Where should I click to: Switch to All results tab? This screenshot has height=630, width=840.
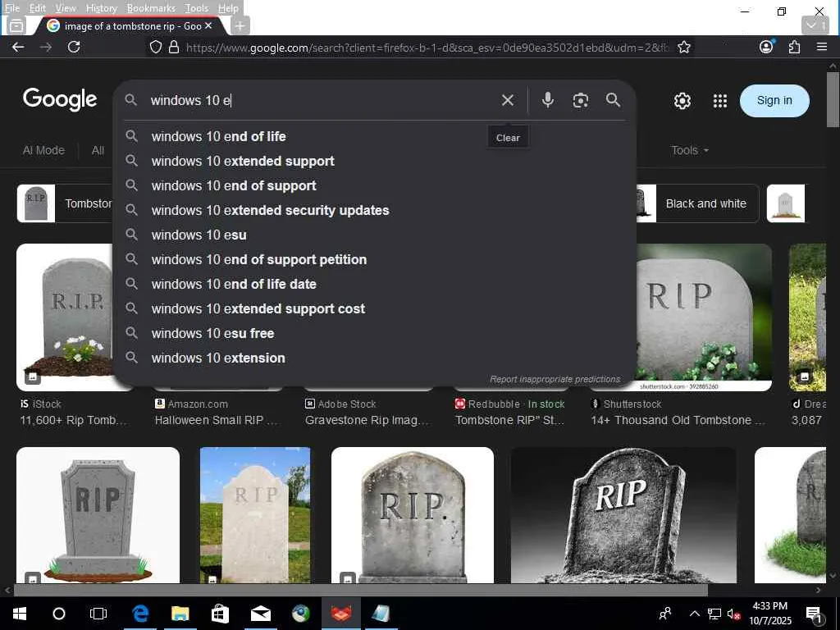98,151
